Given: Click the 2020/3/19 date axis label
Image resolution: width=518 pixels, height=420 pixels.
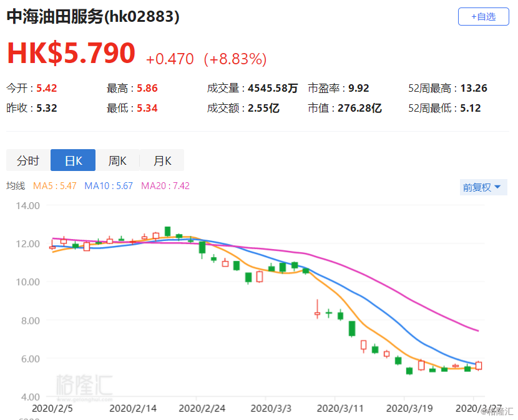Looking at the screenshot, I should [409, 408].
